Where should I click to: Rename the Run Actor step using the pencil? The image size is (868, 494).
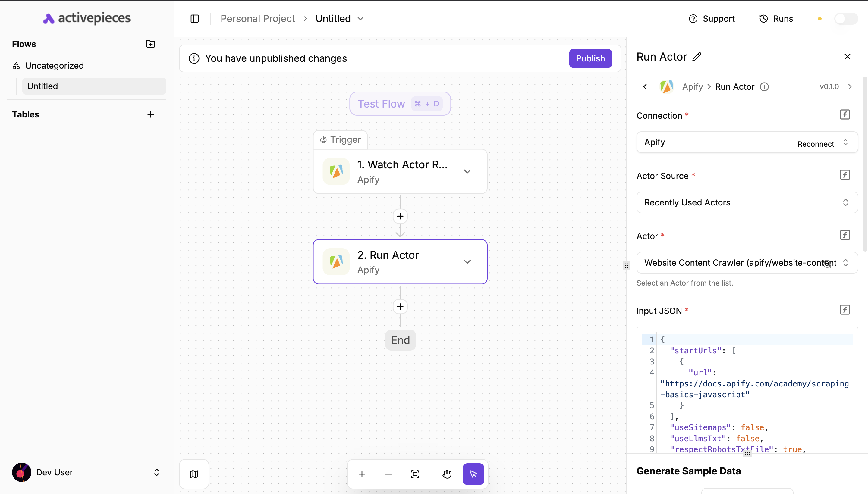pos(697,57)
